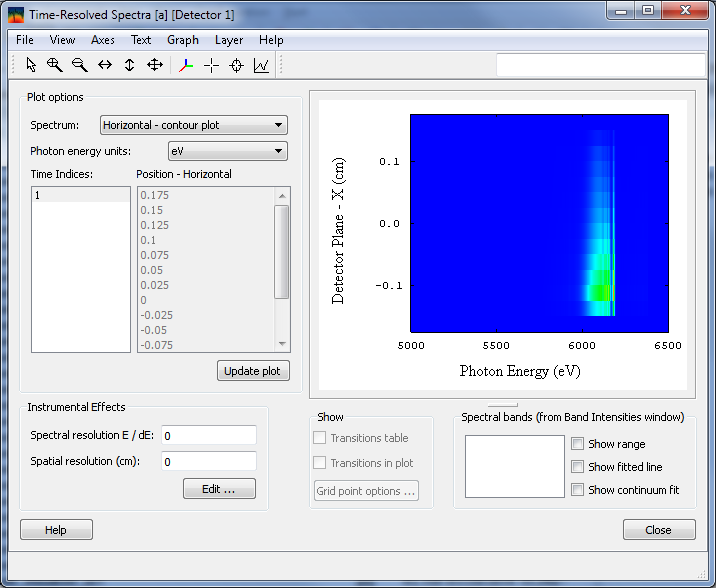Enable the Show range checkbox
Viewport: 716px width, 588px height.
point(577,444)
